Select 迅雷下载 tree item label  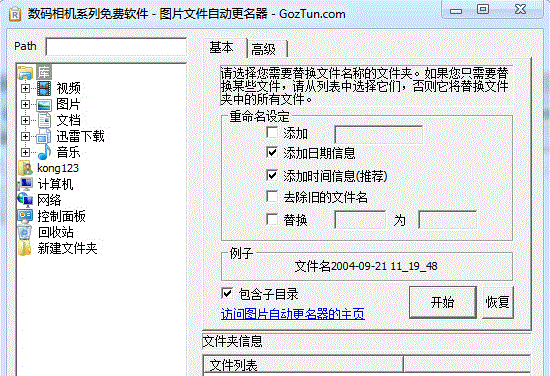(x=81, y=136)
